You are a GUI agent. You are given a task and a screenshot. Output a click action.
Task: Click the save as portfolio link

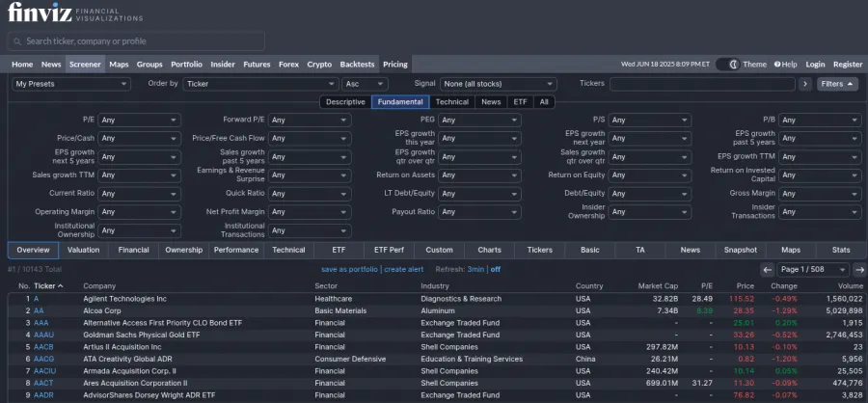click(349, 270)
